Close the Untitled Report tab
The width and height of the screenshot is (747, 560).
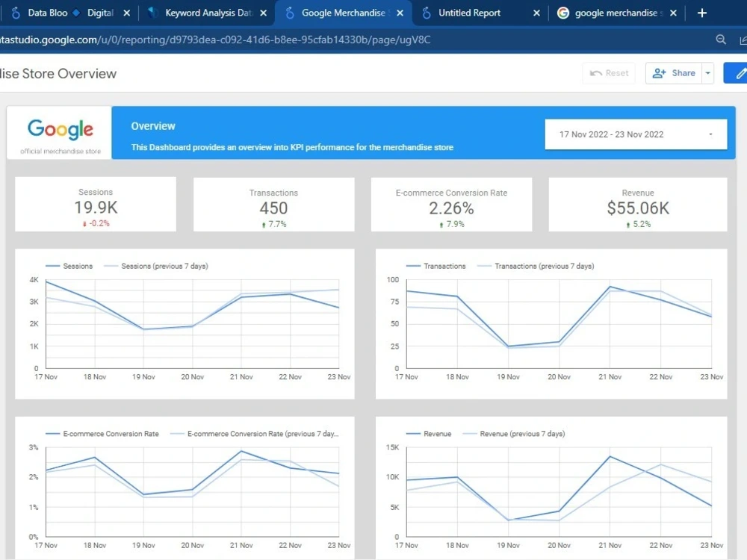click(536, 13)
